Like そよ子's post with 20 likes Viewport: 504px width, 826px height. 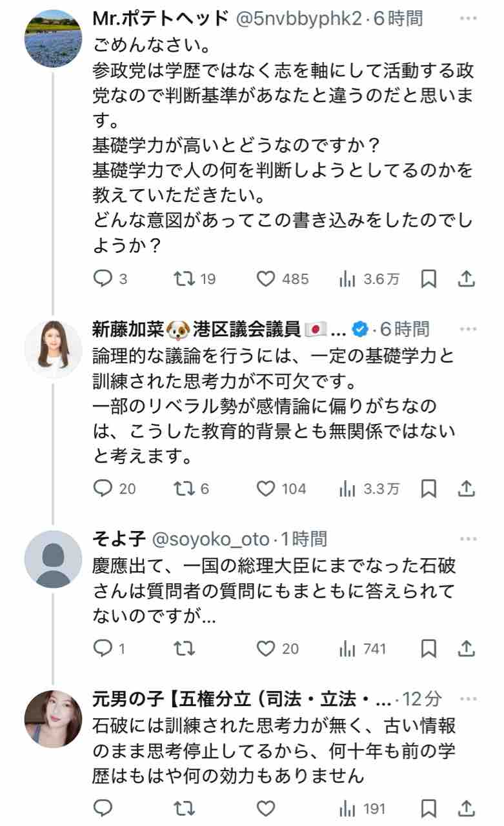266,649
